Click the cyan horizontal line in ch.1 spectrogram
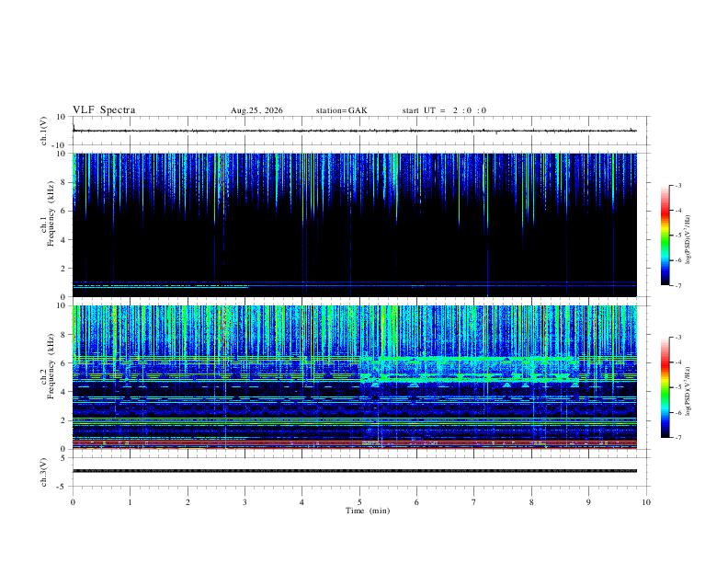This screenshot has width=728, height=563. 161,287
